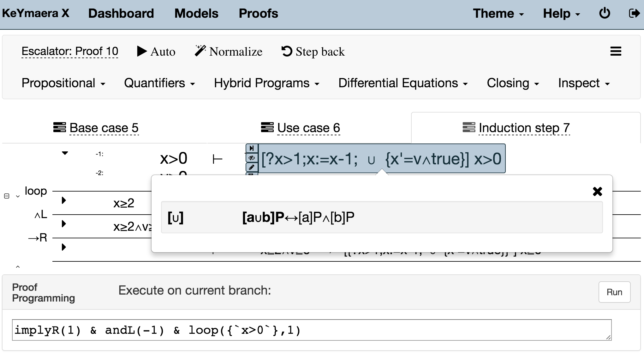
Task: Collapse the loop step with minus box
Action: coord(7,196)
